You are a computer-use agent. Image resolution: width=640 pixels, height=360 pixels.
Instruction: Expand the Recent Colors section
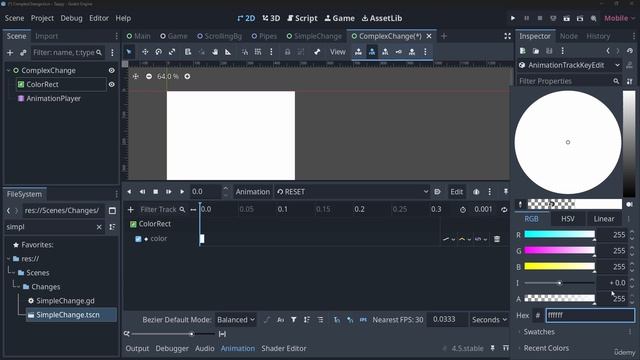[x=546, y=348]
